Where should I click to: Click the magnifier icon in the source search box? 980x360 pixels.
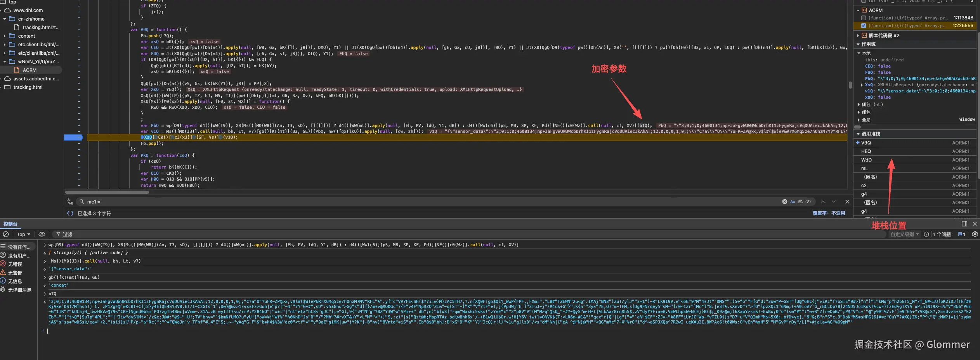click(82, 202)
